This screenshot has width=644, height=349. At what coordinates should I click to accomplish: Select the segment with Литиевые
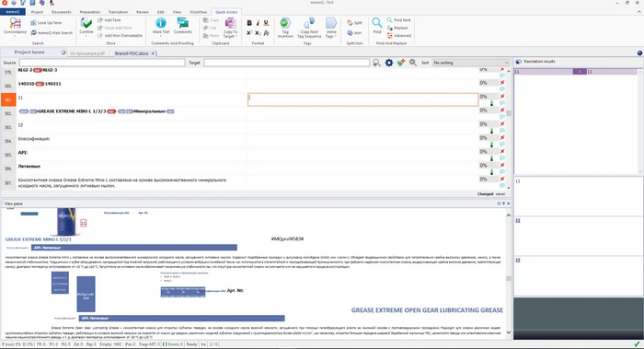point(132,169)
